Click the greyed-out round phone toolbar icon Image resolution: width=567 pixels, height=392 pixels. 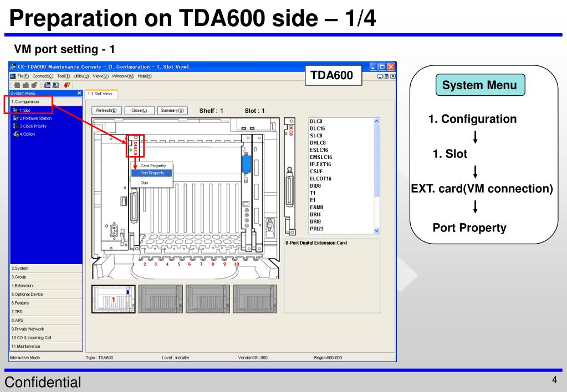(x=34, y=85)
